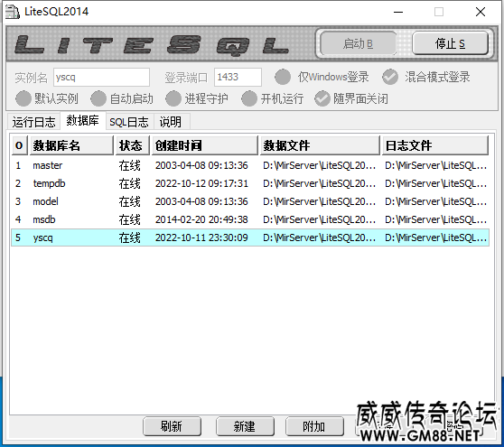Image resolution: width=504 pixels, height=447 pixels.
Task: Select 混合模式登录 radio option
Action: coord(426,77)
